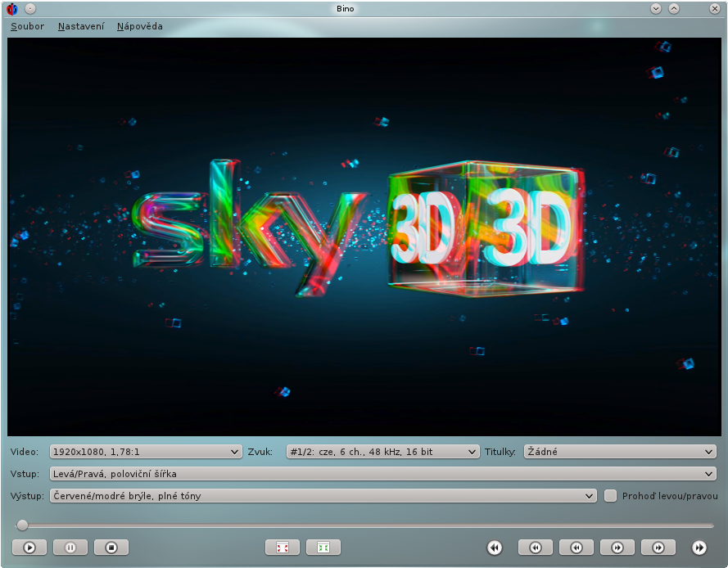Seek backward 1 minute with first framed rewind button
Viewport: 728px width, 568px height.
[x=536, y=548]
